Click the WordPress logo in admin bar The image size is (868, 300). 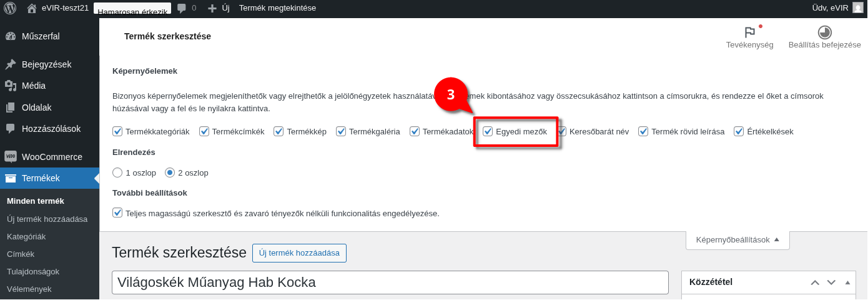pos(10,8)
